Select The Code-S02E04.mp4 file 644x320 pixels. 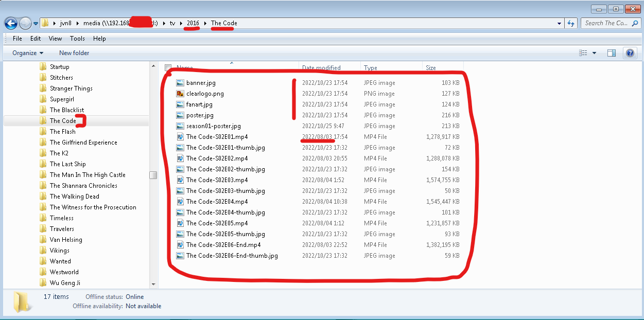[217, 202]
